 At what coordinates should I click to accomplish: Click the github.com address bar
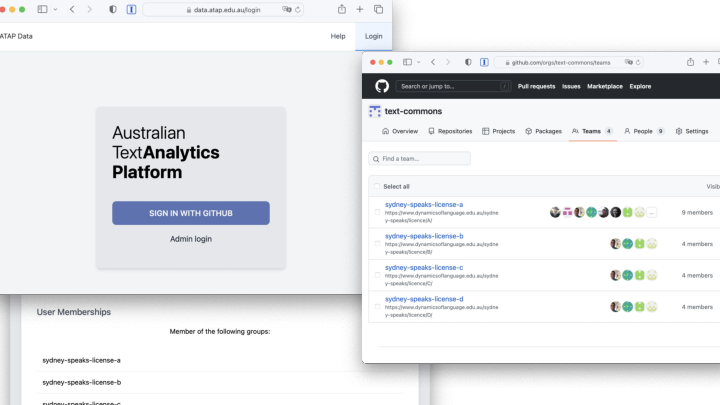[568, 62]
